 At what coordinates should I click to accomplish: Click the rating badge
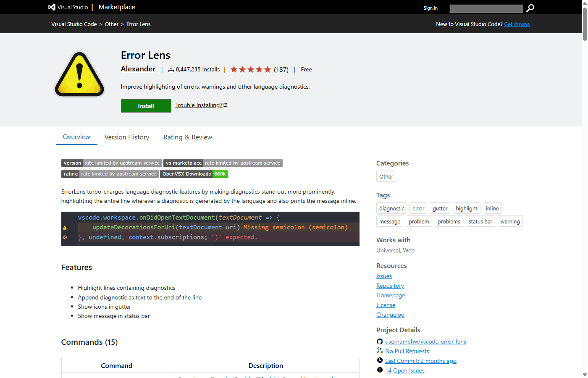pos(110,174)
